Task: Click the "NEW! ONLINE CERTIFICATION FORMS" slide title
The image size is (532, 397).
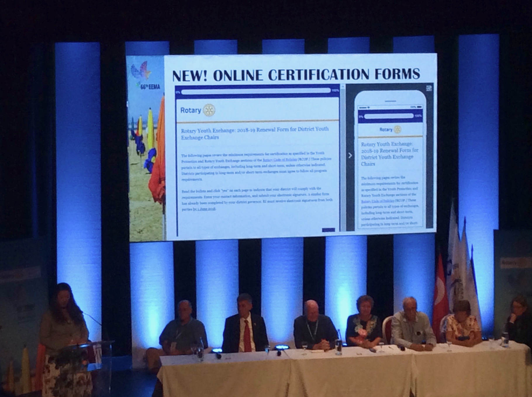Action: [296, 75]
